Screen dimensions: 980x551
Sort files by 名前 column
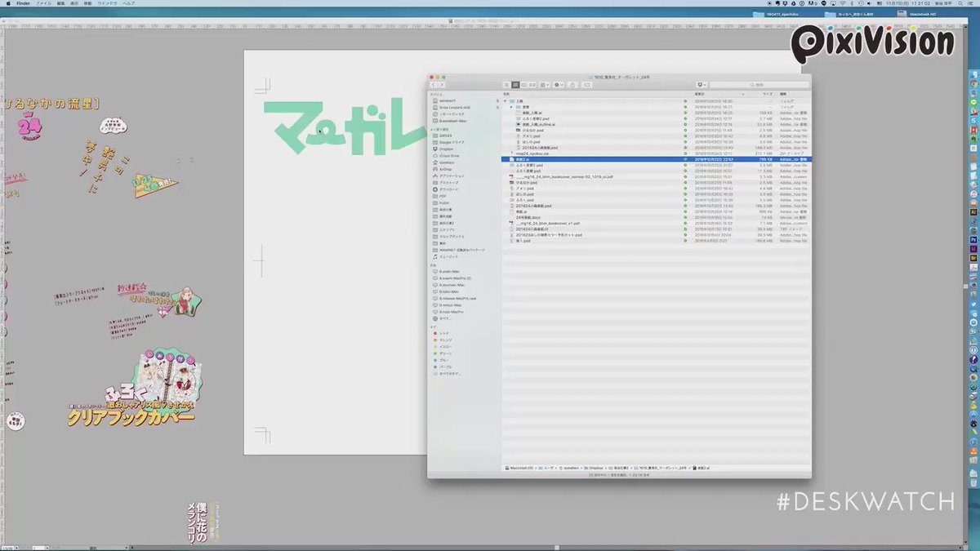tap(507, 95)
